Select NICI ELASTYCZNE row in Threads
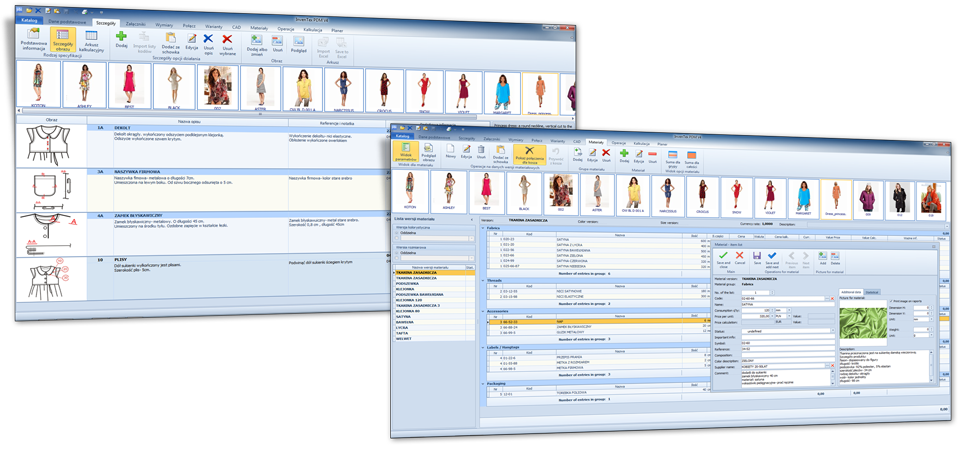 (599, 296)
